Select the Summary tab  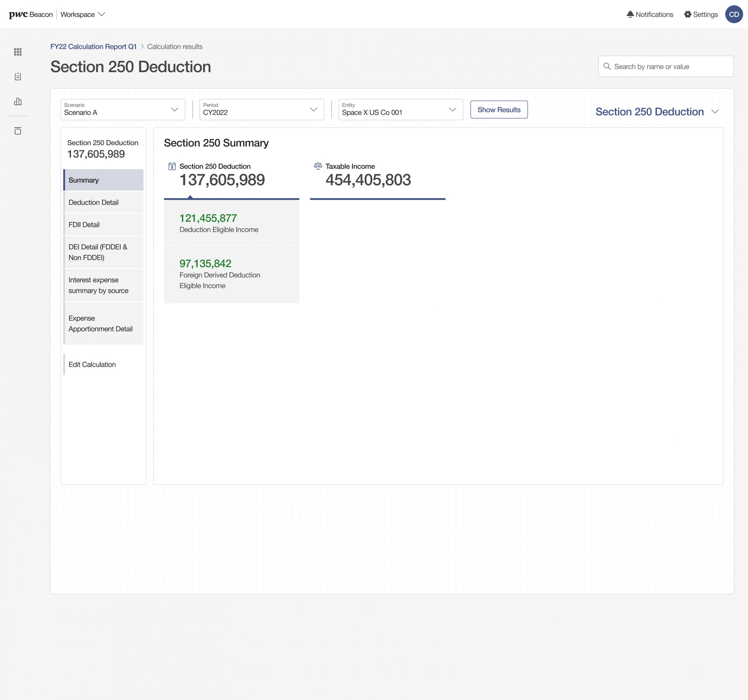click(103, 180)
